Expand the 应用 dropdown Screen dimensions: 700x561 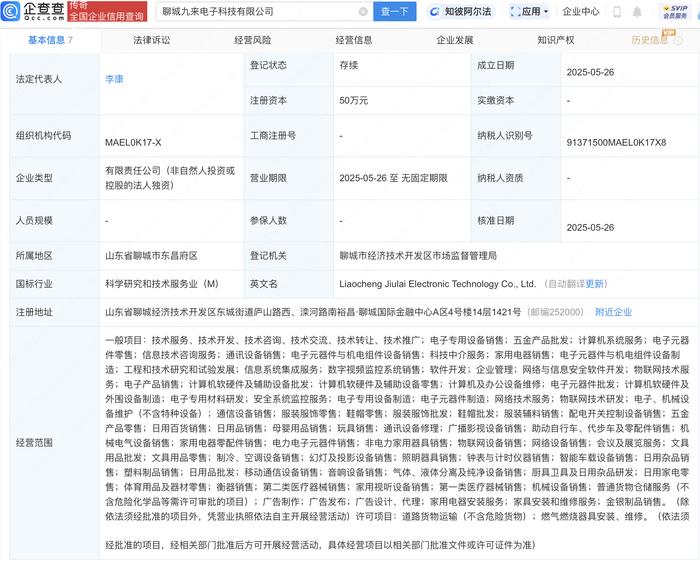(x=529, y=12)
